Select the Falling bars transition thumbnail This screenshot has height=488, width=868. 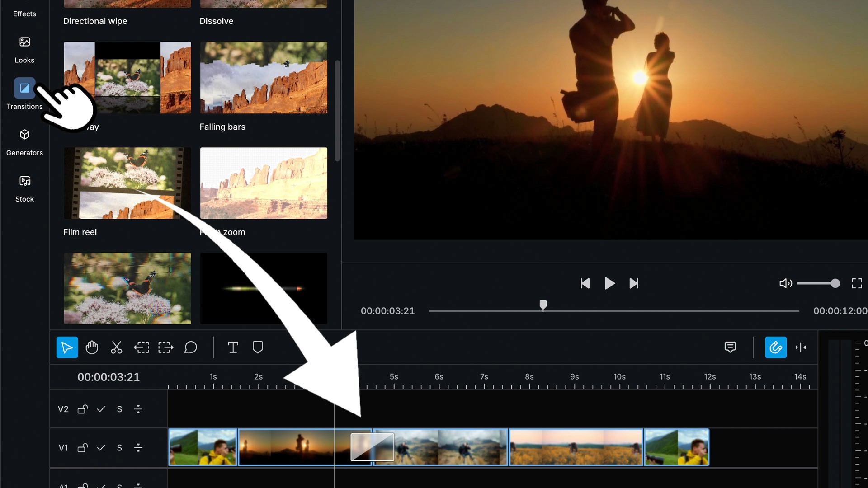264,78
